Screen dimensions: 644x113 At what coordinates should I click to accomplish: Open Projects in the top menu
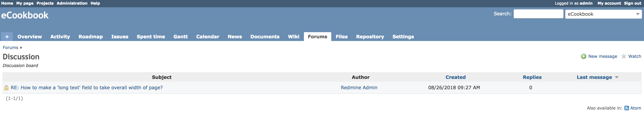click(x=45, y=3)
